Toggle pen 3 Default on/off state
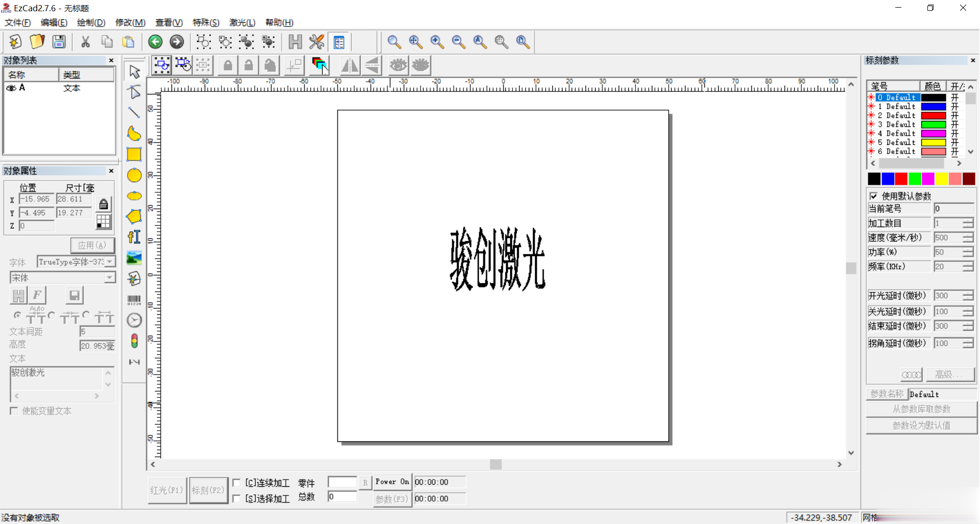The width and height of the screenshot is (980, 524). coord(954,124)
